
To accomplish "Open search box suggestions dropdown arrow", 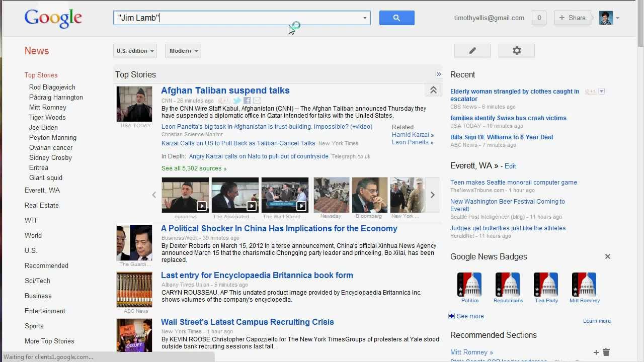I will (x=365, y=18).
